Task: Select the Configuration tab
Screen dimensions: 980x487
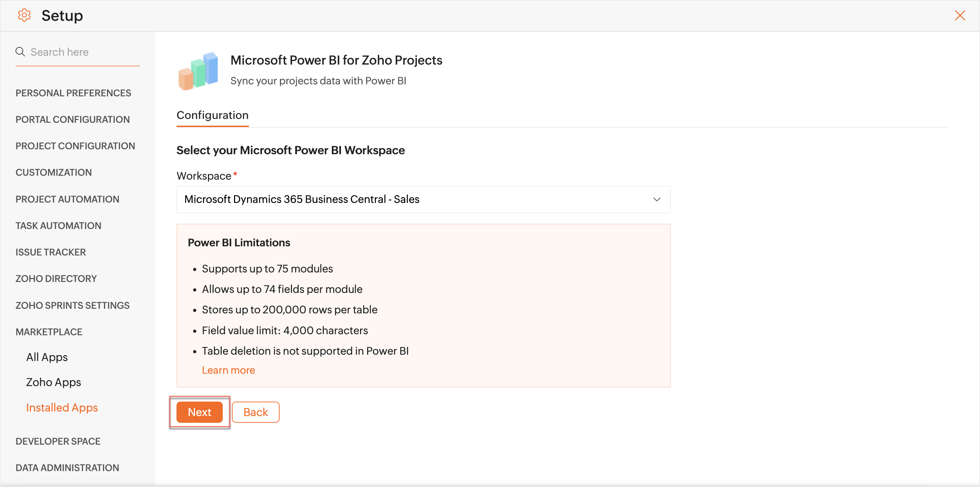Action: (212, 115)
